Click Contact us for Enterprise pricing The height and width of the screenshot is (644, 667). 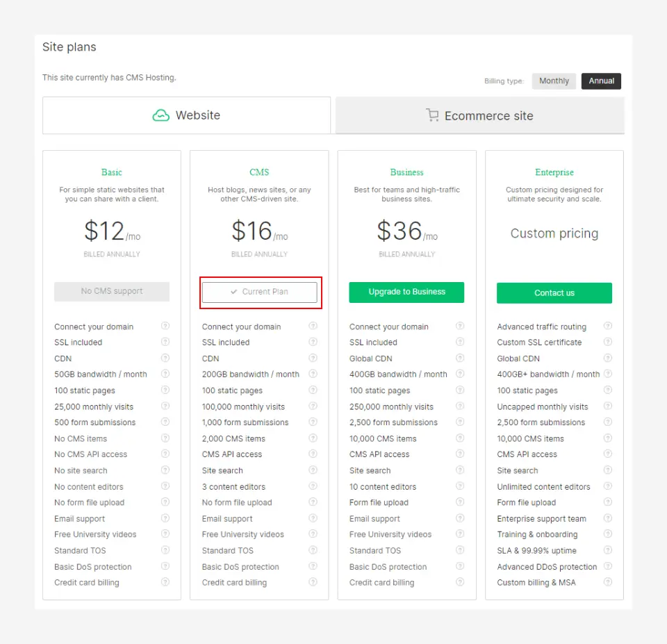(x=554, y=293)
